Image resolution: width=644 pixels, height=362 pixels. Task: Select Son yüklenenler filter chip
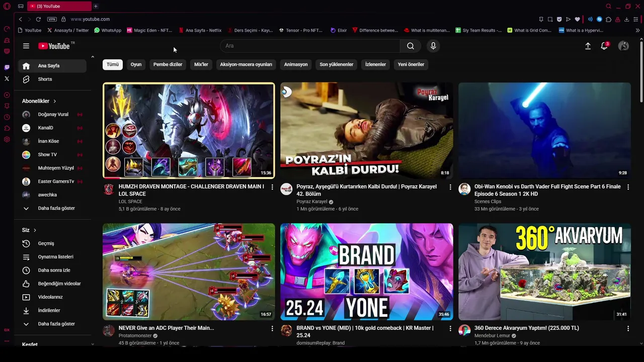click(337, 64)
